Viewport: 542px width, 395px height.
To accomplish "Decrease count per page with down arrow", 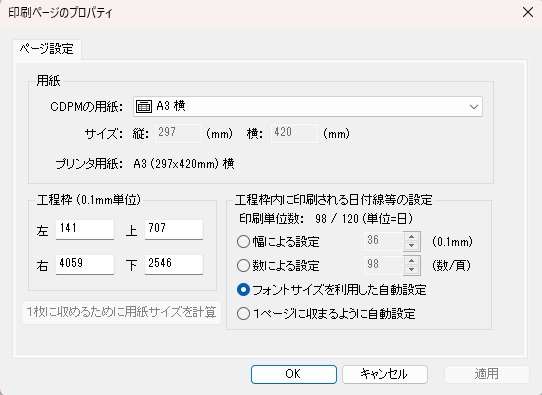I will 411,270.
